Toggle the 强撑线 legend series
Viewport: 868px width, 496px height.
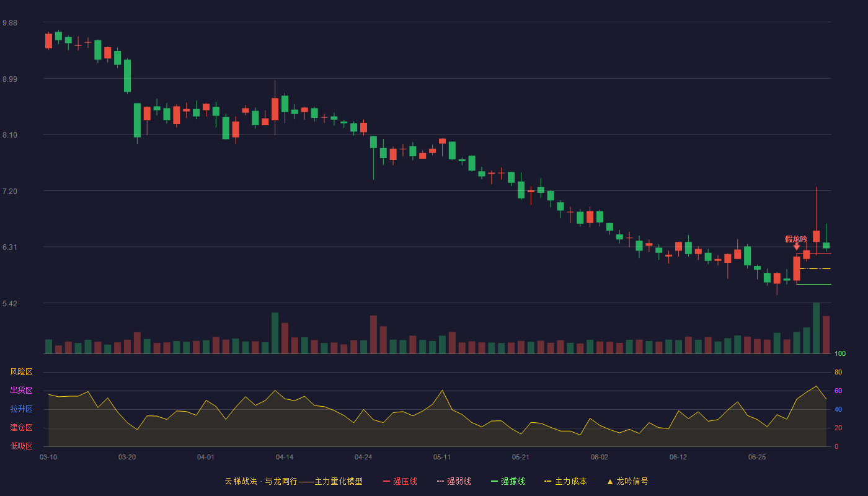tap(508, 481)
